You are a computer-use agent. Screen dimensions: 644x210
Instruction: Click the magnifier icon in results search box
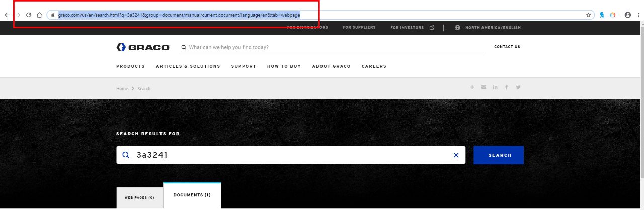pyautogui.click(x=126, y=155)
